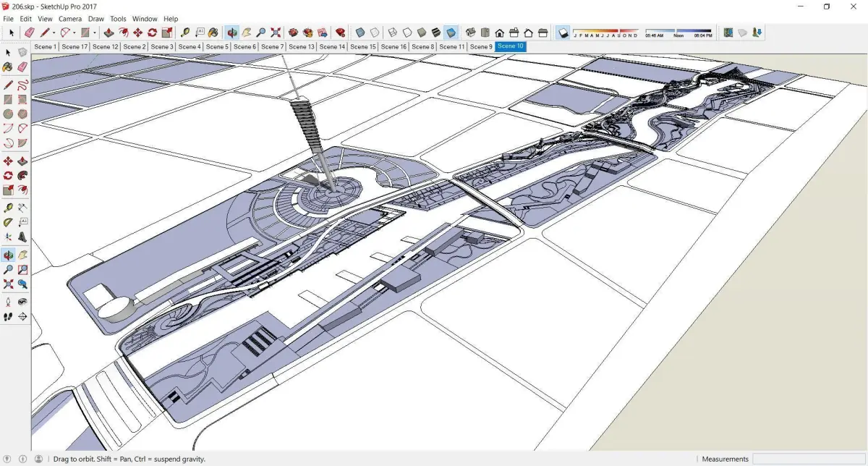Open the Window menu
868x466 pixels.
point(145,19)
